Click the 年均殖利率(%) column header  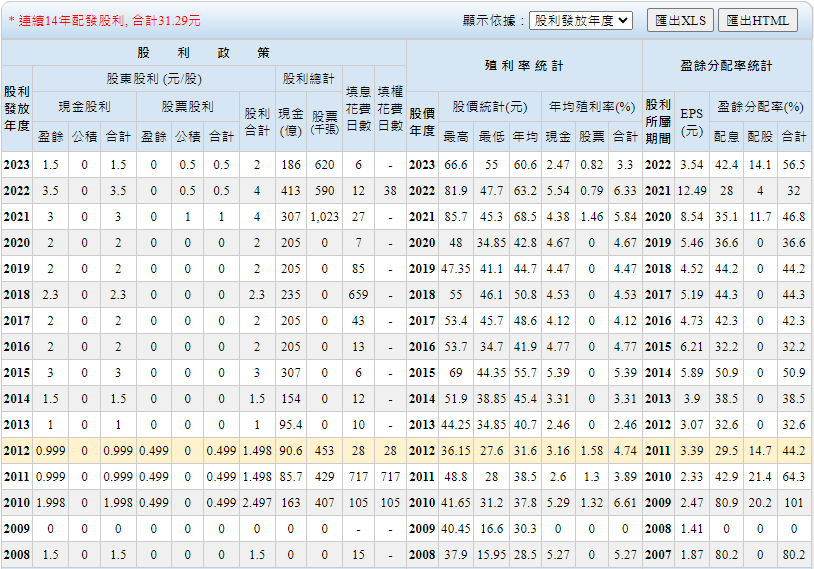pyautogui.click(x=592, y=106)
